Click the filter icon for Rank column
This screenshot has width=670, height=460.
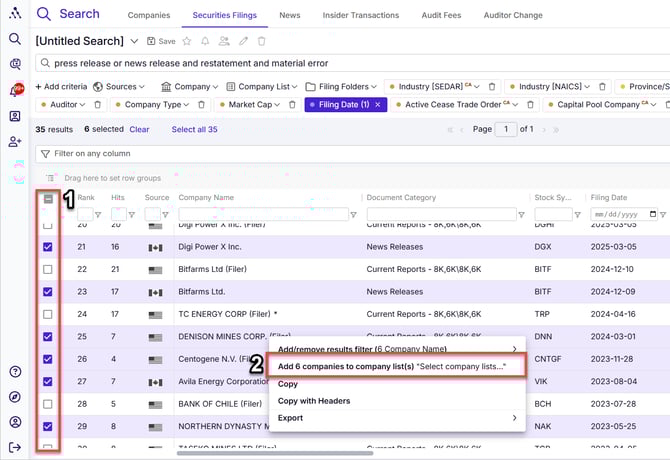pyautogui.click(x=98, y=214)
